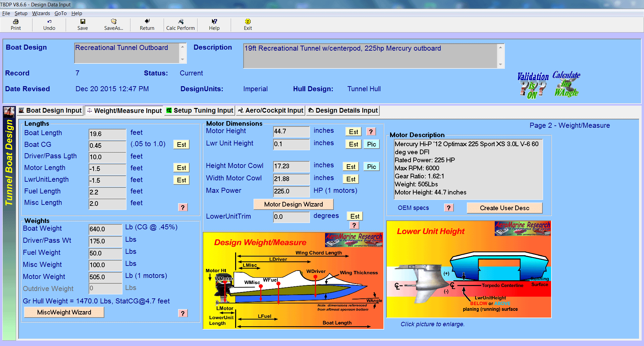Click the LowerUnitTrim question mark help
This screenshot has width=644, height=346.
[354, 225]
